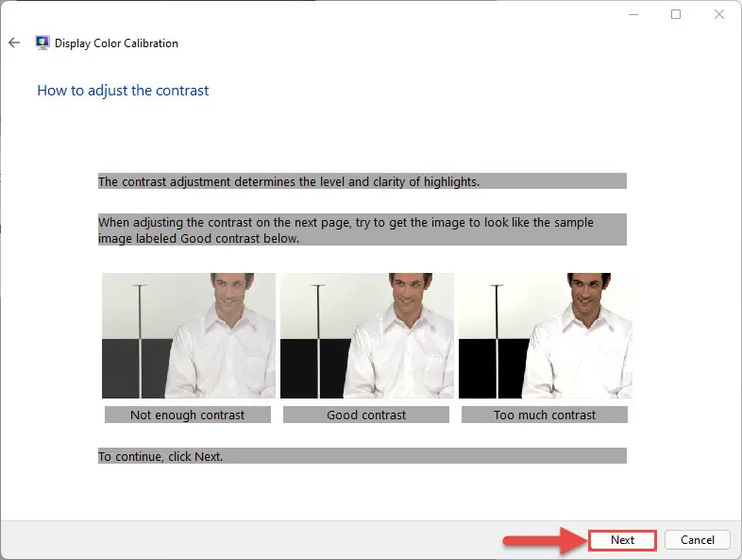The width and height of the screenshot is (742, 560).
Task: Select the Not enough contrast sample image
Action: coord(189,335)
